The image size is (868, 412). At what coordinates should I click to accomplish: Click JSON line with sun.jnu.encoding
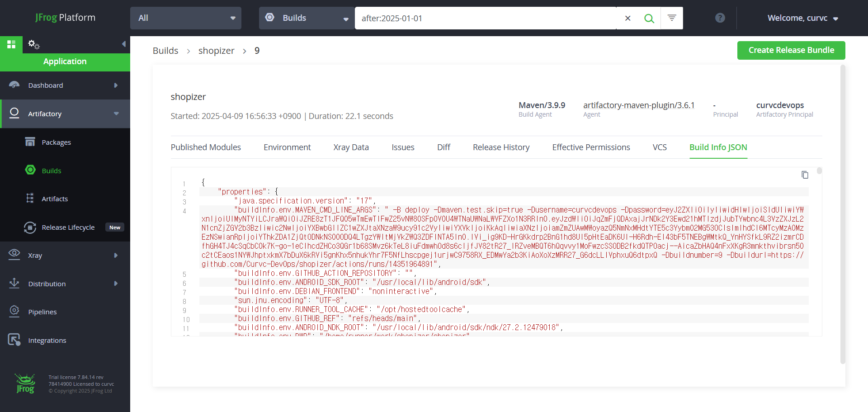[291, 300]
